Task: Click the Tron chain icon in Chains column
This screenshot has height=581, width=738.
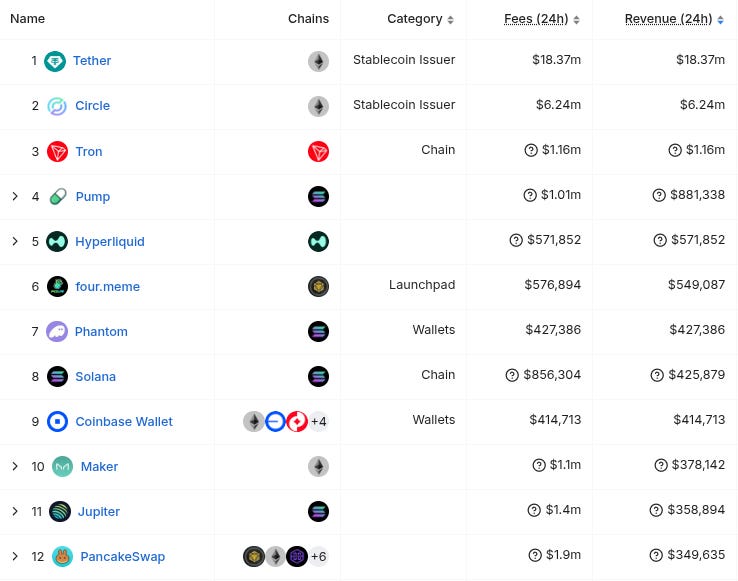Action: [318, 152]
